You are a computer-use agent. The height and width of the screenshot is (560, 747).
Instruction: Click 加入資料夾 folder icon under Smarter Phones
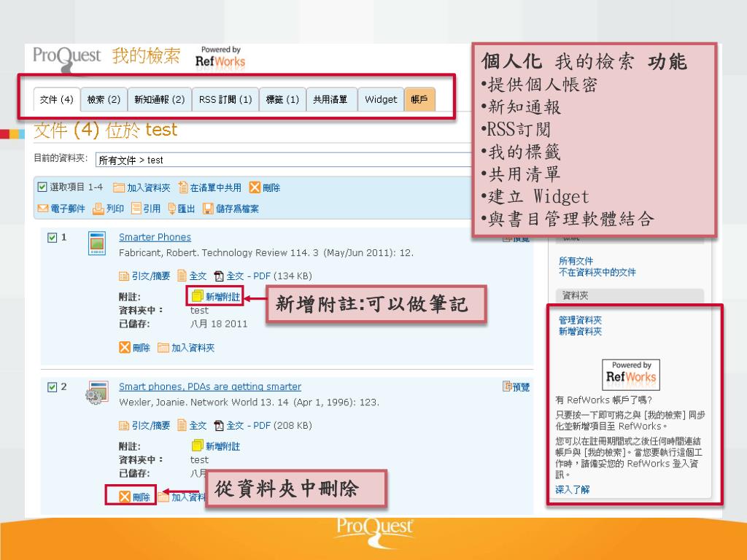point(163,348)
